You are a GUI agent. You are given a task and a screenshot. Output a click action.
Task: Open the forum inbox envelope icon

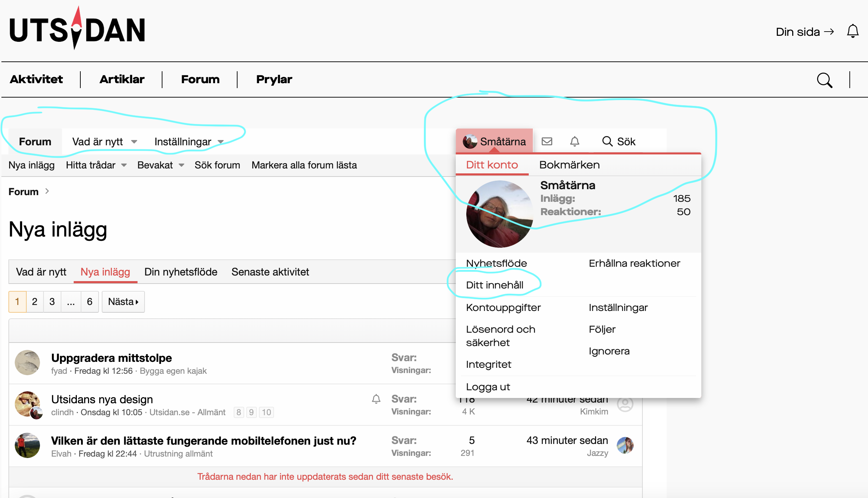point(547,141)
